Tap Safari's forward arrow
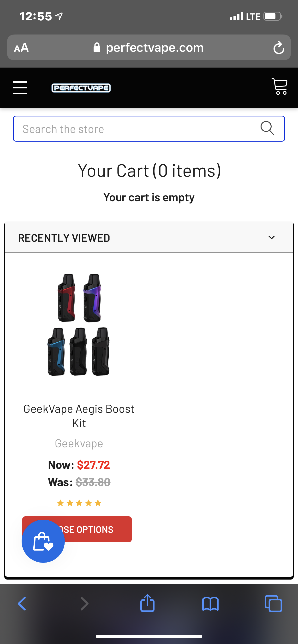This screenshot has height=644, width=298. 84,604
